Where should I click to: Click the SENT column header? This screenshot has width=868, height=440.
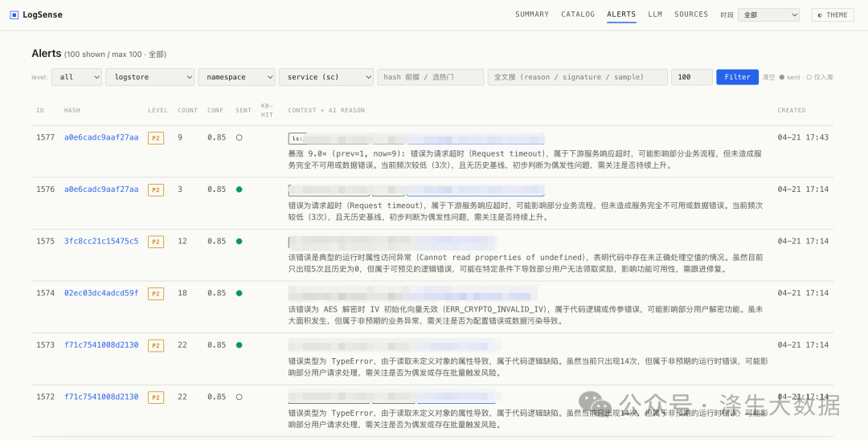243,111
